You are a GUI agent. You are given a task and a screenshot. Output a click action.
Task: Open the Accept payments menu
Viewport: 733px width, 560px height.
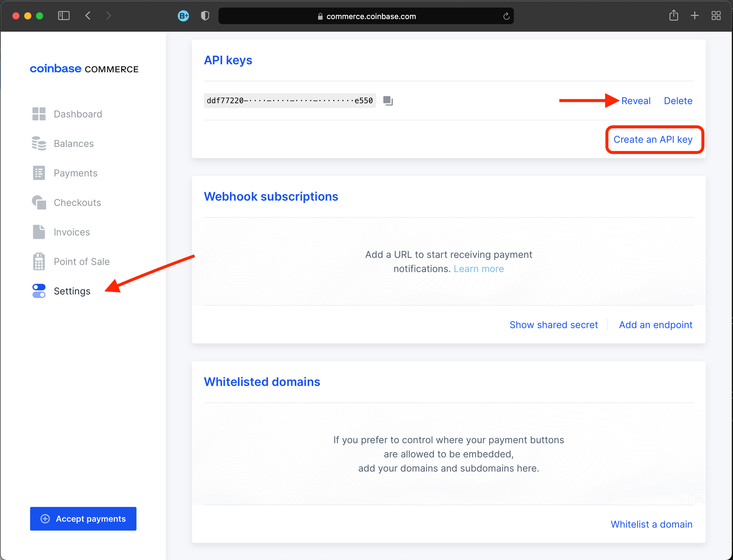pos(83,518)
